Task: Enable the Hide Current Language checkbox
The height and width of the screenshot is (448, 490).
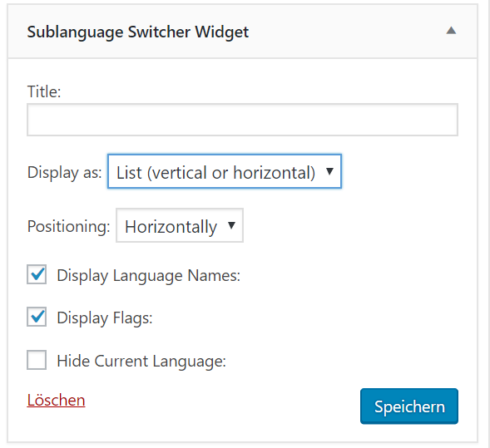Action: [x=37, y=360]
